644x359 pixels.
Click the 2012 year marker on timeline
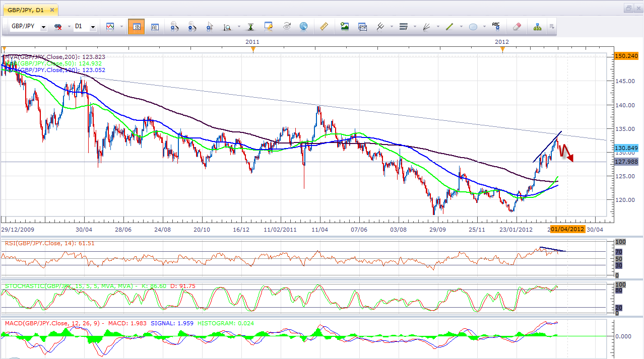(502, 42)
